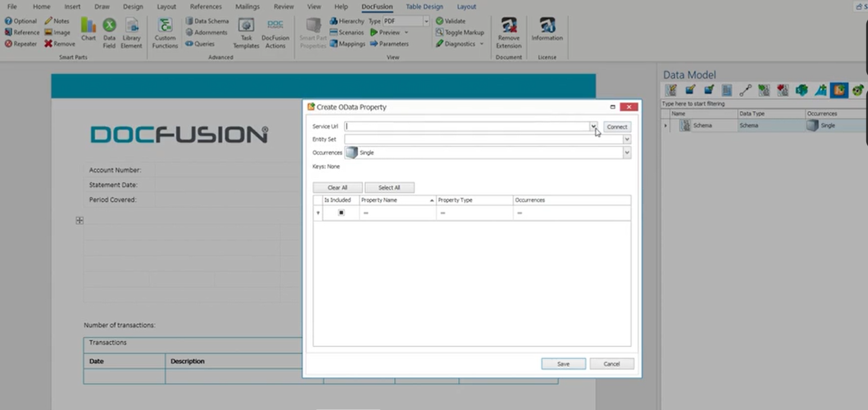Viewport: 868px width, 410px height.
Task: Insert a Data Field
Action: (x=109, y=32)
